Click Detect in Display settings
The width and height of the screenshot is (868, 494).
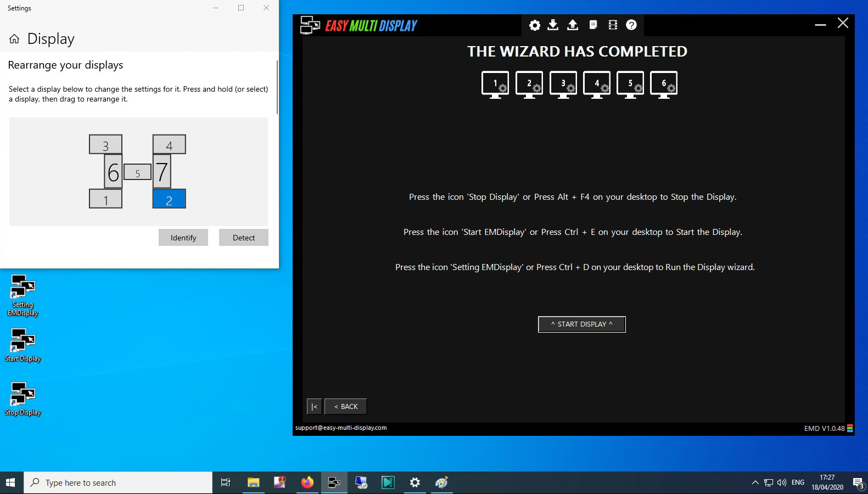coord(244,238)
